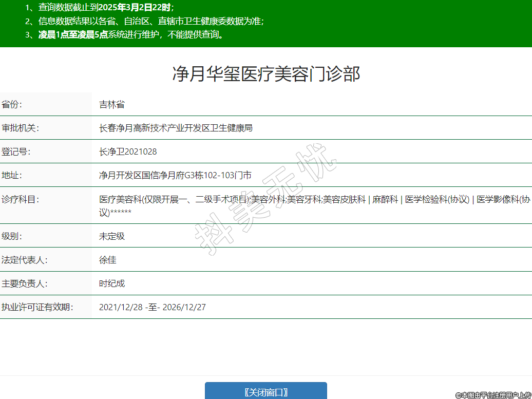Click the 执业许可证有效期 field label

(x=37, y=307)
